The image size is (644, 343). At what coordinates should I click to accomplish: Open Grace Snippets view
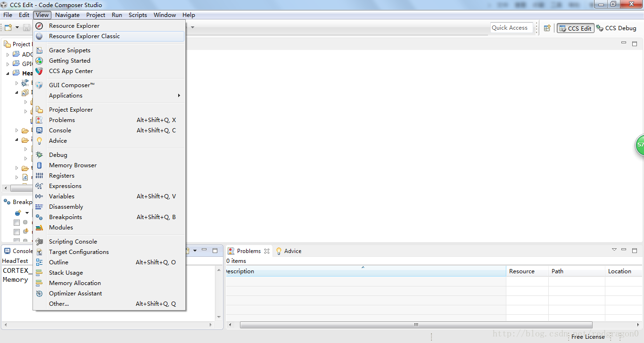[x=109, y=50]
